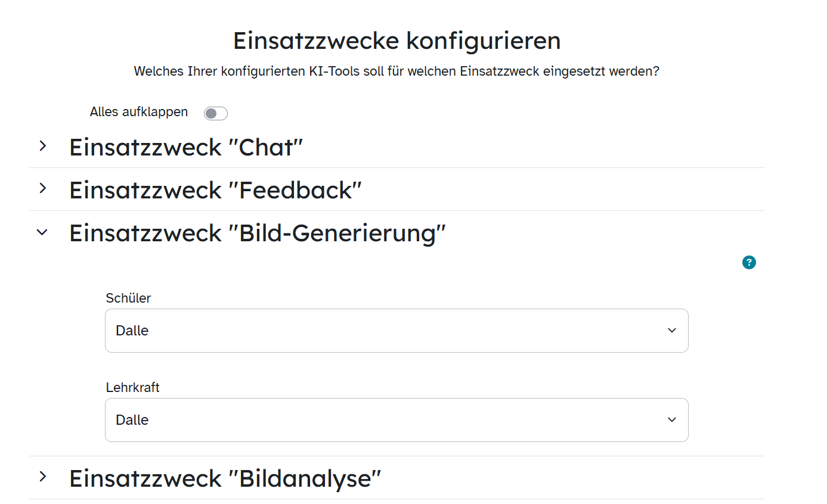This screenshot has height=504, width=827.
Task: Open the Einsatzzweck "Chat" heading
Action: click(186, 147)
